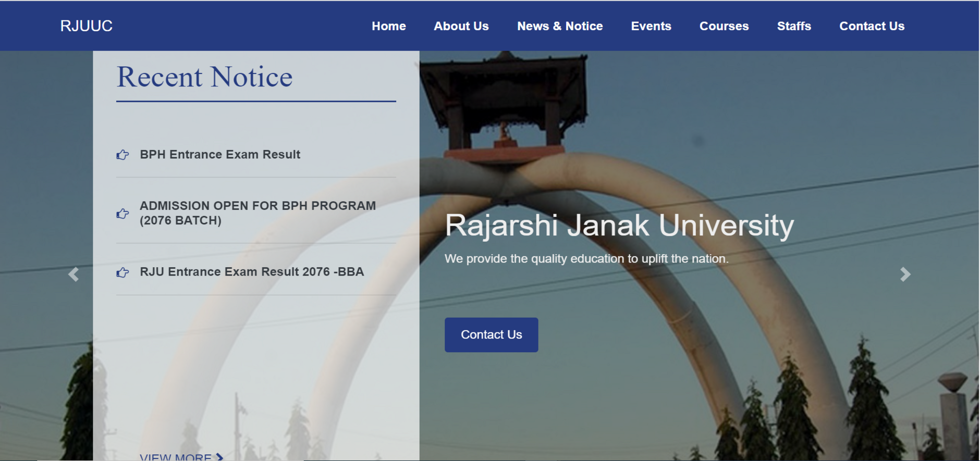
Task: Open News & Notice in the navbar
Action: pyautogui.click(x=559, y=26)
